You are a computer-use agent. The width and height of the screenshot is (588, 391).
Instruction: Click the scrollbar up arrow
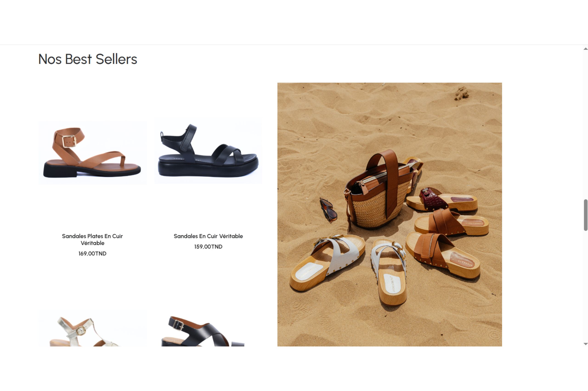click(x=585, y=49)
